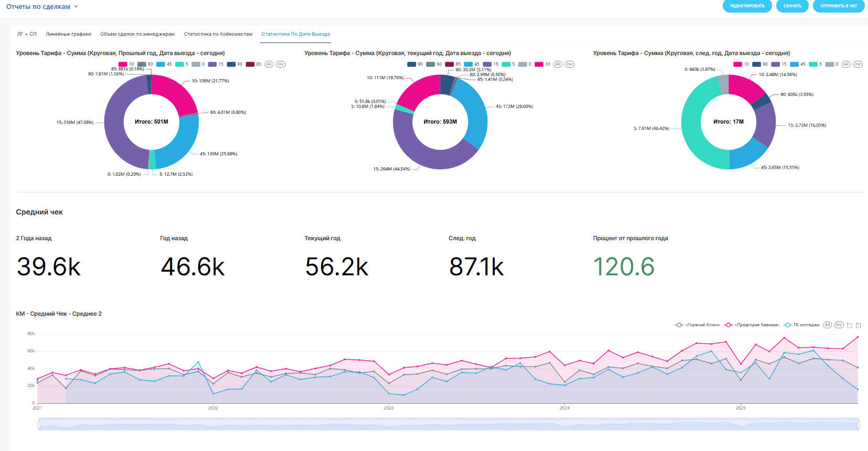Image resolution: width=868 pixels, height=451 pixels.
Task: Click the zoom reset icon on line chart
Action: [x=859, y=325]
